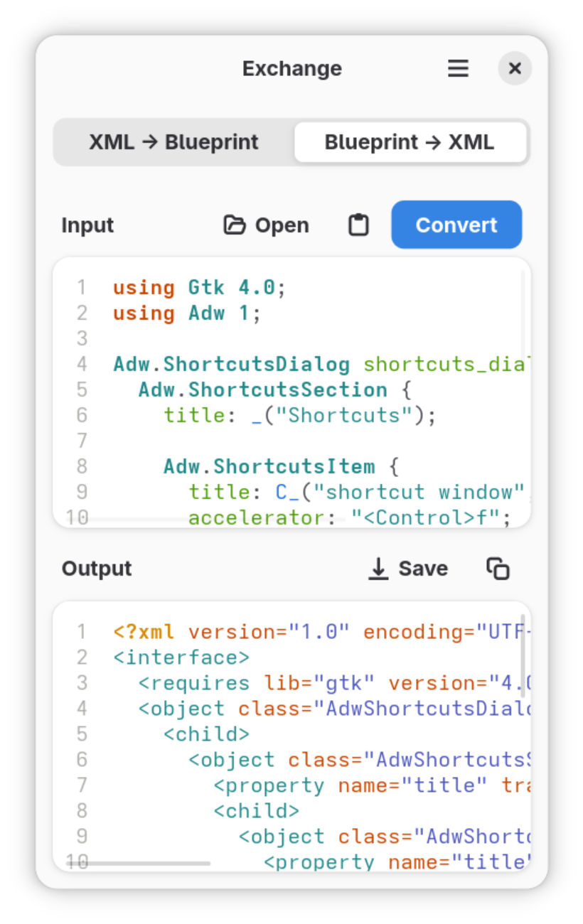Click the Open file button label
Image resolution: width=583 pixels, height=924 pixels.
282,225
